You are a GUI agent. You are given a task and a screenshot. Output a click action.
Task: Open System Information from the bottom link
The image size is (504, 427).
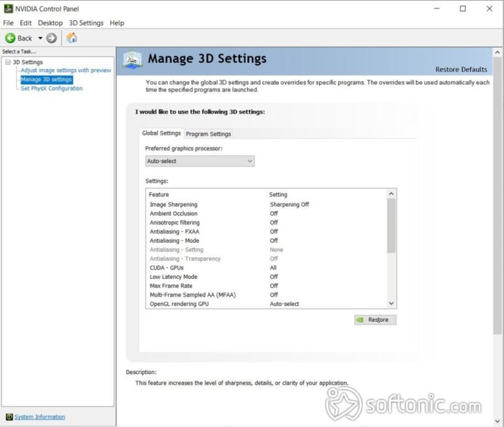[40, 416]
